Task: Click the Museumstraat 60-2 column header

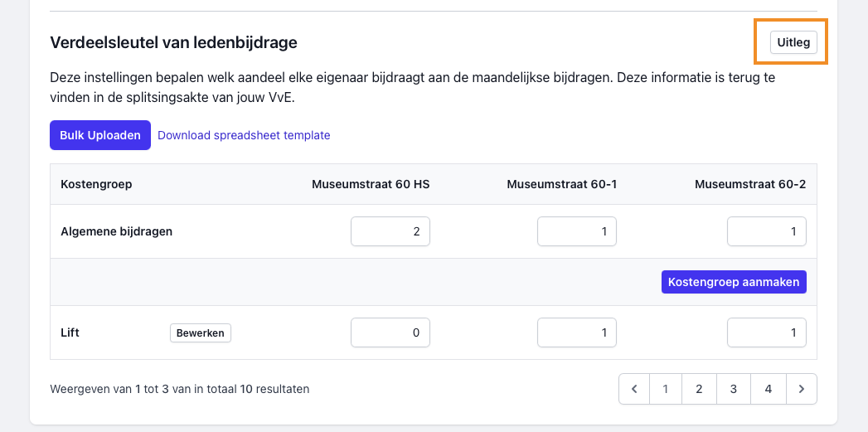Action: coord(750,184)
